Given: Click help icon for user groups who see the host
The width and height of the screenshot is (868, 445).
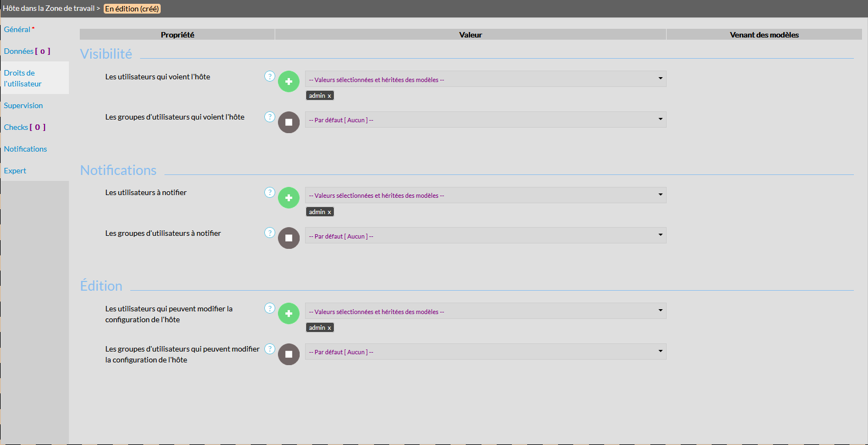Looking at the screenshot, I should (x=270, y=117).
